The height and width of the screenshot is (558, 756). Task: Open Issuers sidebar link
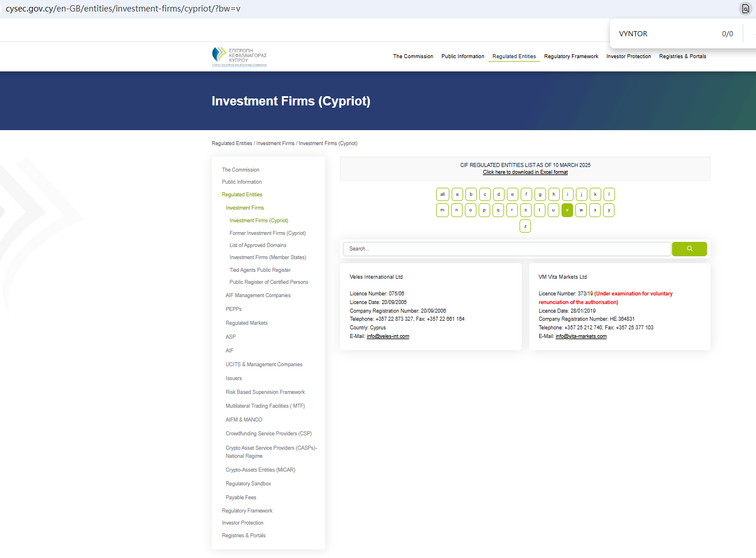coord(234,378)
